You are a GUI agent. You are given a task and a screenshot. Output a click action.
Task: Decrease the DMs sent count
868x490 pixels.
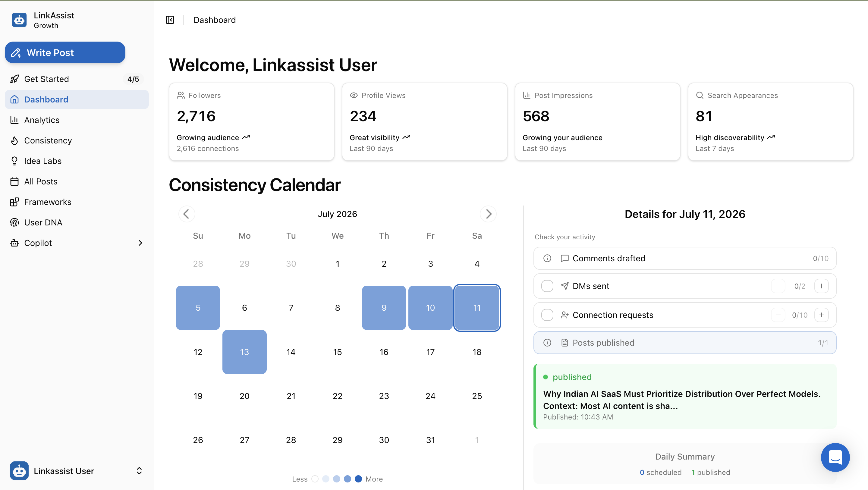(778, 286)
